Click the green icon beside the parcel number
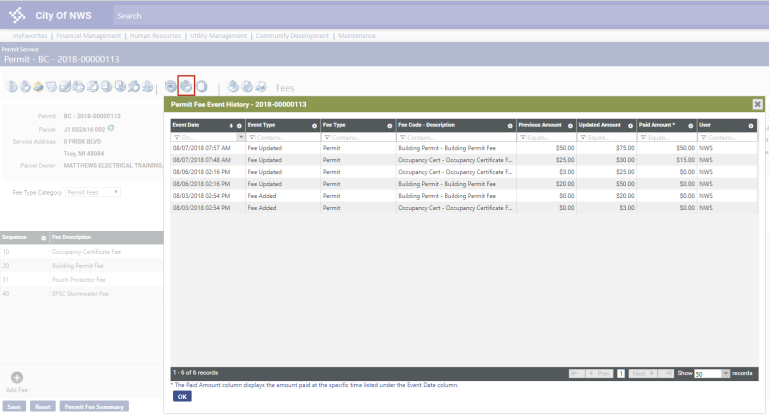Image resolution: width=769 pixels, height=417 pixels. coord(111,128)
